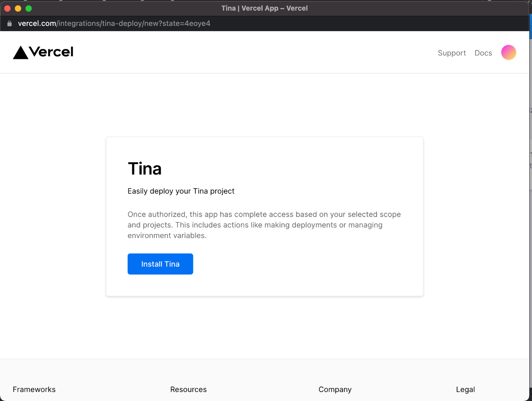Minimize the window with yellow button

(x=18, y=8)
